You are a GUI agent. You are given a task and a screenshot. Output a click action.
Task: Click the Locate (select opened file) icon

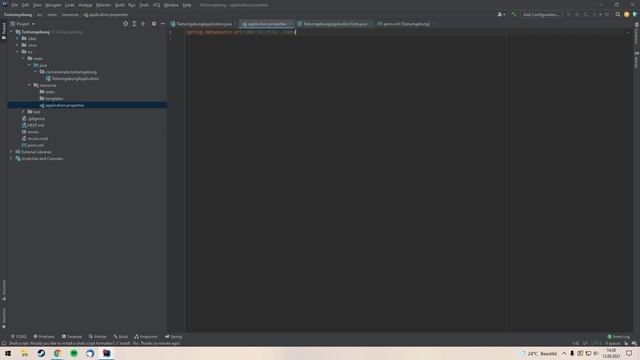125,24
